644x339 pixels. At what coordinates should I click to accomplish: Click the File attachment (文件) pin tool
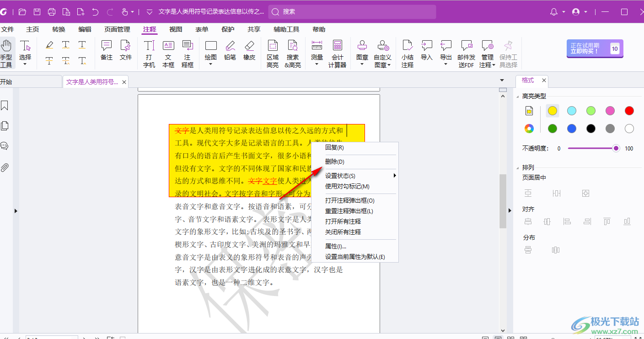tap(126, 51)
